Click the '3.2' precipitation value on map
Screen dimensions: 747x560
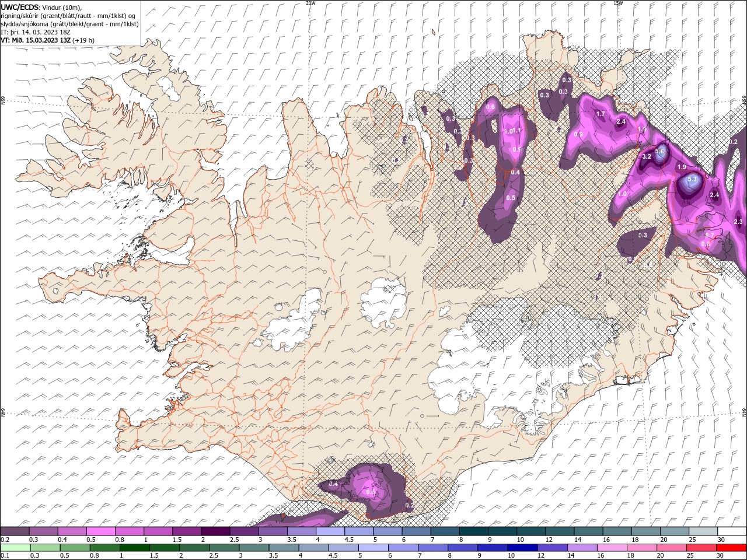pyautogui.click(x=647, y=157)
